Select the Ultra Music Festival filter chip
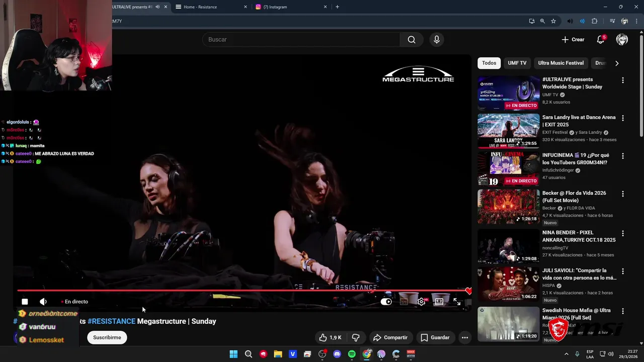This screenshot has width=644, height=362. coord(560,63)
